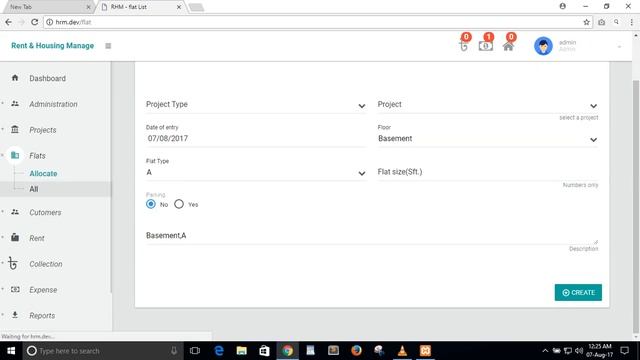This screenshot has height=360, width=640.
Task: Click the Expense money icon in the sidebar
Action: coord(15,289)
